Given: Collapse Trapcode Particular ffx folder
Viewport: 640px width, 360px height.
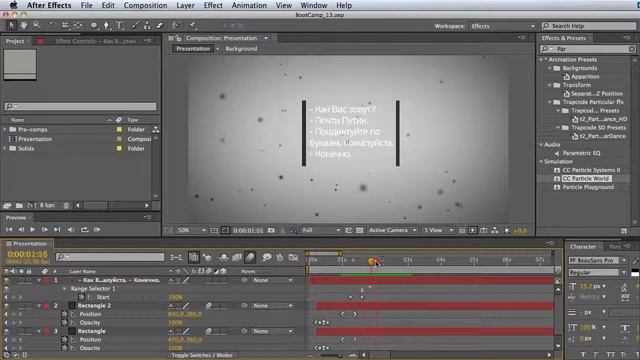Looking at the screenshot, I should (x=550, y=102).
